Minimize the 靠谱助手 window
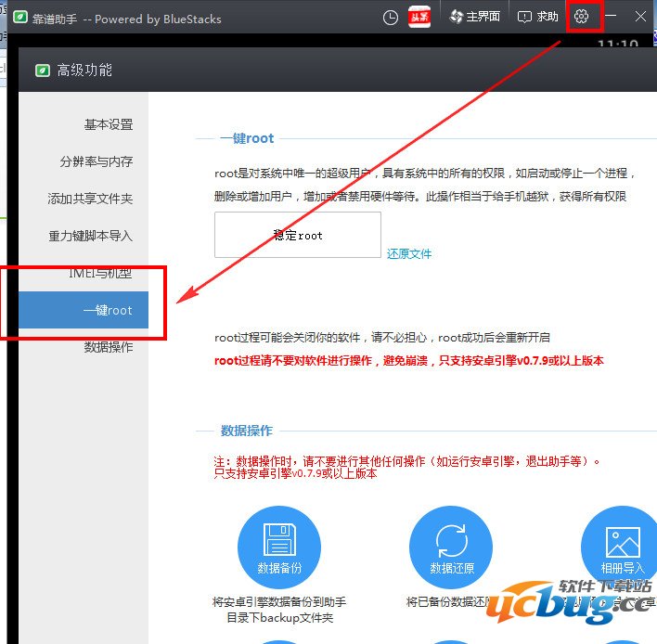The image size is (657, 644). click(611, 16)
